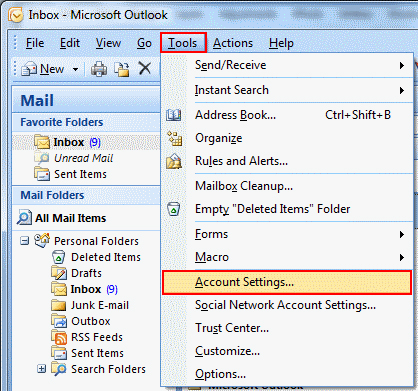Click the New toolbar button label
The height and width of the screenshot is (391, 418).
(x=52, y=69)
